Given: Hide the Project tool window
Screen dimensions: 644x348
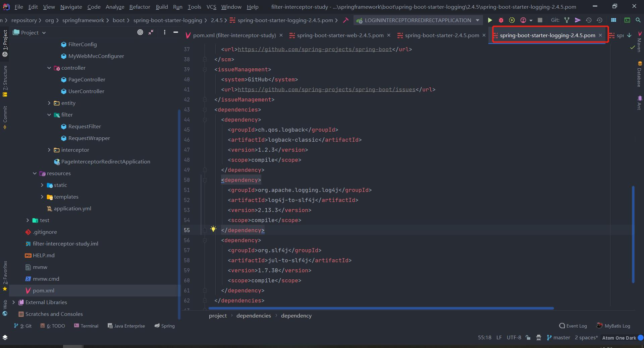Looking at the screenshot, I should point(175,32).
